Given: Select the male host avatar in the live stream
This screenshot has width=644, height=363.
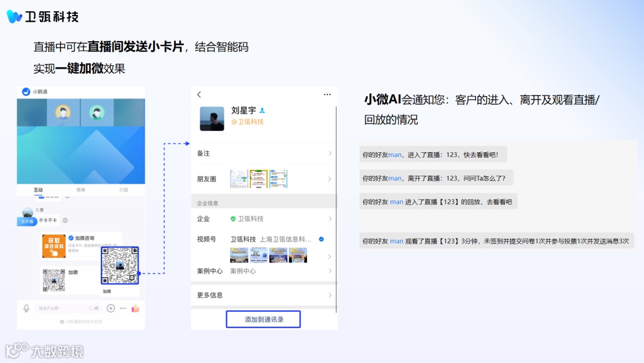Looking at the screenshot, I should click(63, 112).
